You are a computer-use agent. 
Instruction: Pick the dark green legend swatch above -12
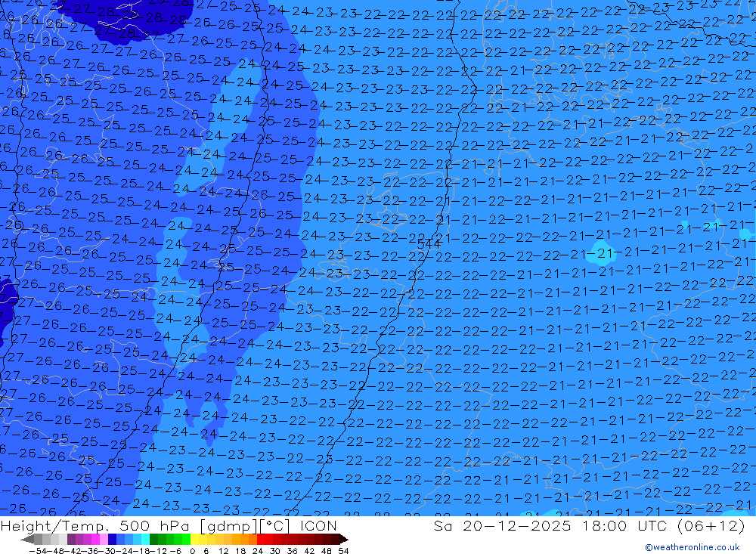point(153,539)
